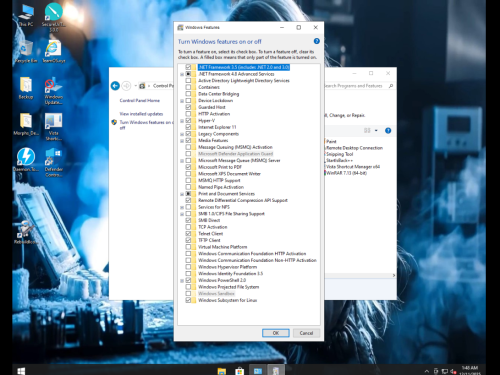
Task: Expand the Media Features node
Action: (x=182, y=141)
